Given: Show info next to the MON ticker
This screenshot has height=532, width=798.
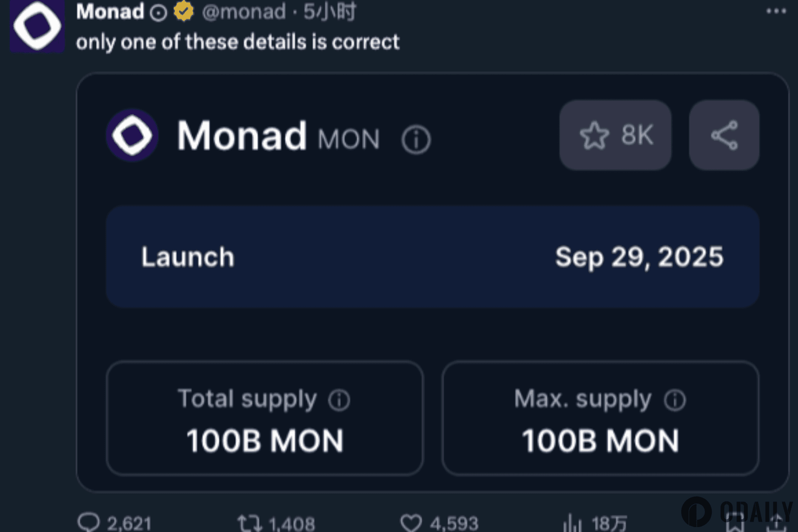Looking at the screenshot, I should point(416,139).
